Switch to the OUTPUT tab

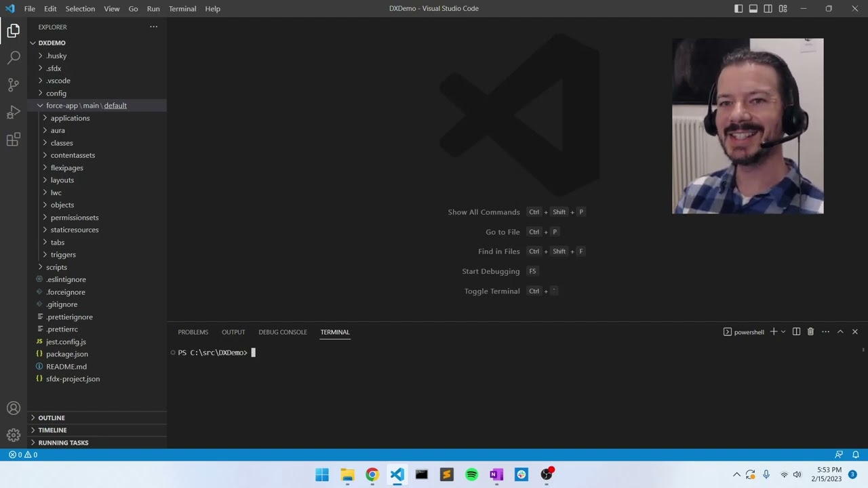click(x=233, y=332)
